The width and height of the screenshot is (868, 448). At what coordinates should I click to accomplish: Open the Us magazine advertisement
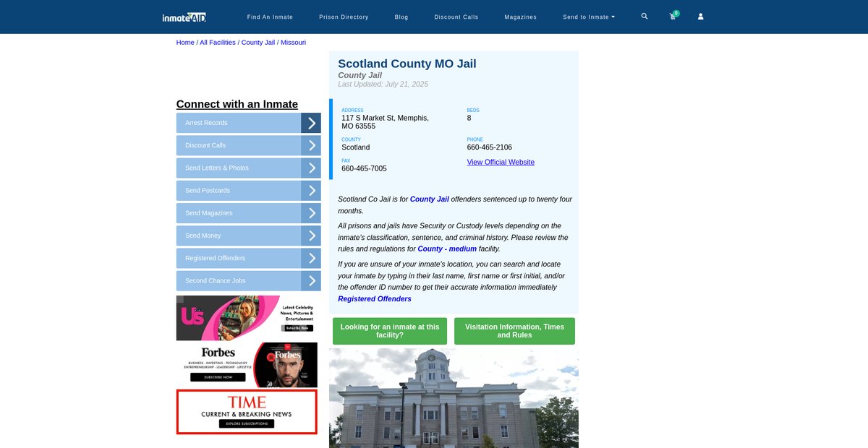(247, 318)
